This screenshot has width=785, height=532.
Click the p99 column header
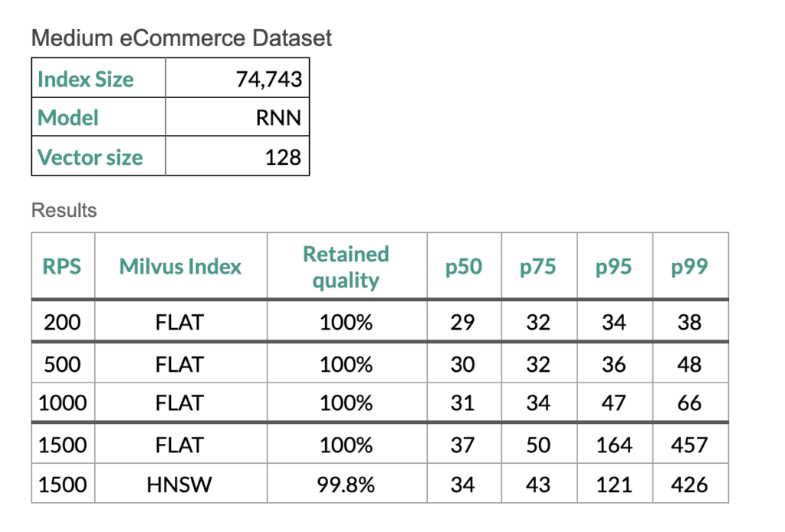click(x=689, y=267)
